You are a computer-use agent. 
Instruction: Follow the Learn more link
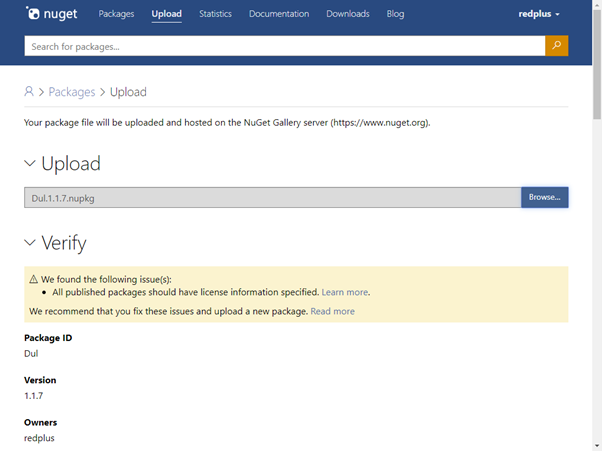(x=344, y=292)
